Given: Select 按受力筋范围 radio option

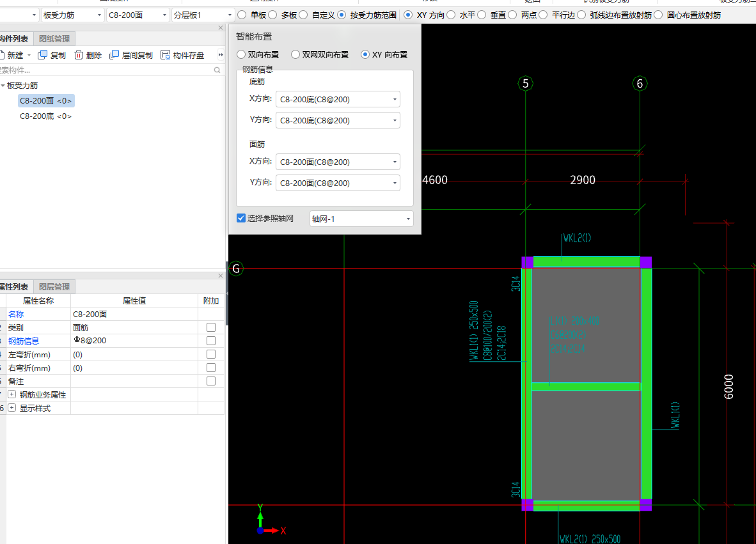Looking at the screenshot, I should (342, 15).
